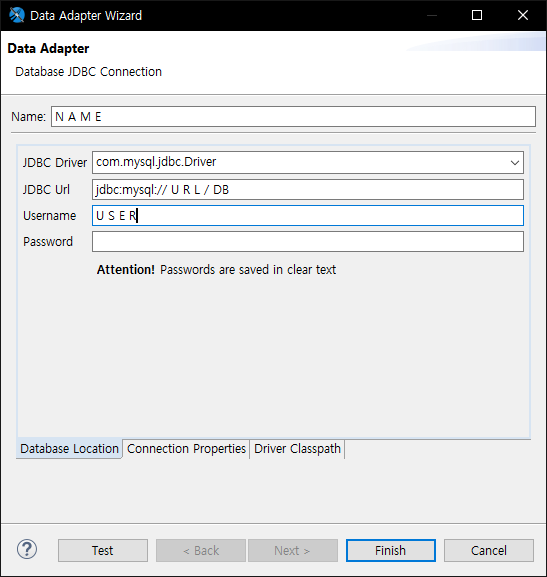Click the help question mark icon

(27, 549)
